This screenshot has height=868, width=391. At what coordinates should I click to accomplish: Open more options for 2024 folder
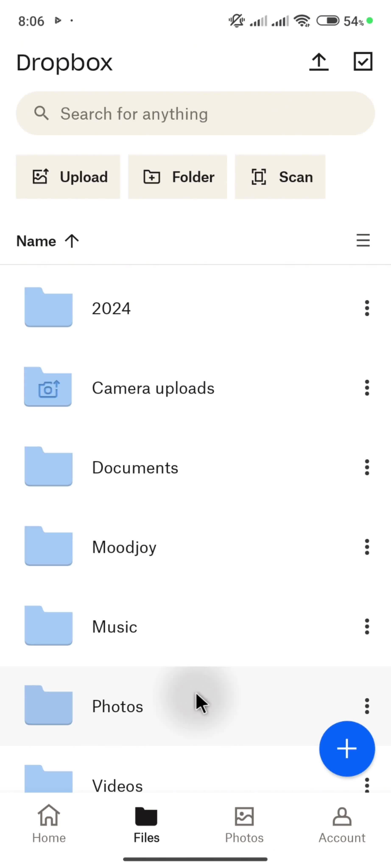(x=367, y=308)
